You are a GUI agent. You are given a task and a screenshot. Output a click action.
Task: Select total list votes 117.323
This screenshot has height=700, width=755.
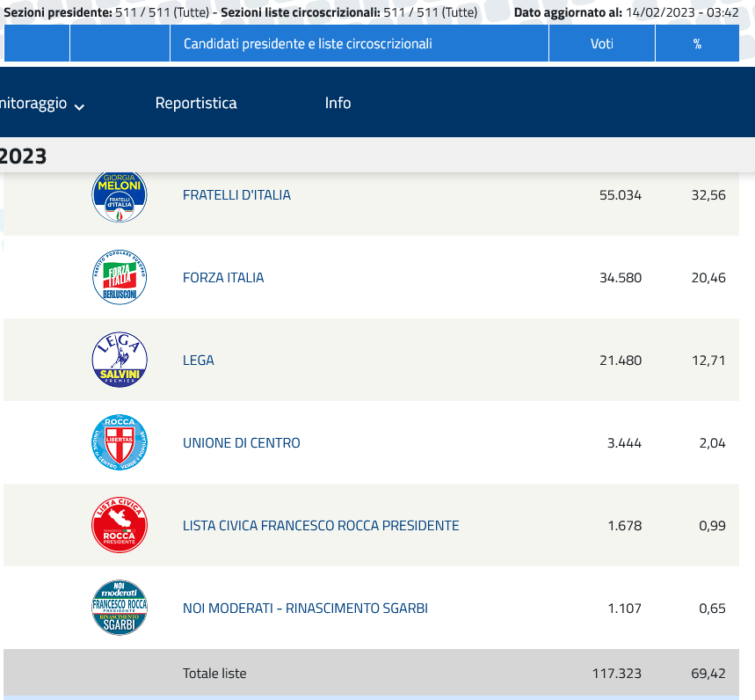(x=617, y=673)
